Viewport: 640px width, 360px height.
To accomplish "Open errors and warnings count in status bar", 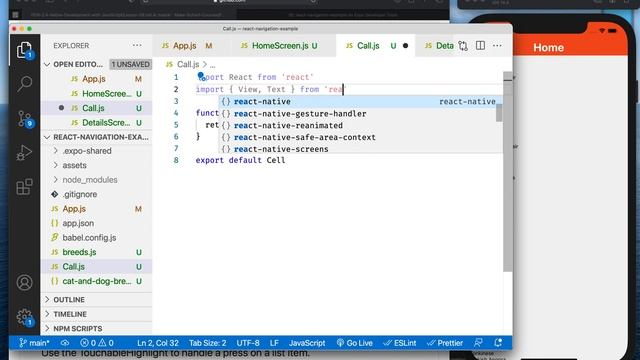I will tap(97, 343).
